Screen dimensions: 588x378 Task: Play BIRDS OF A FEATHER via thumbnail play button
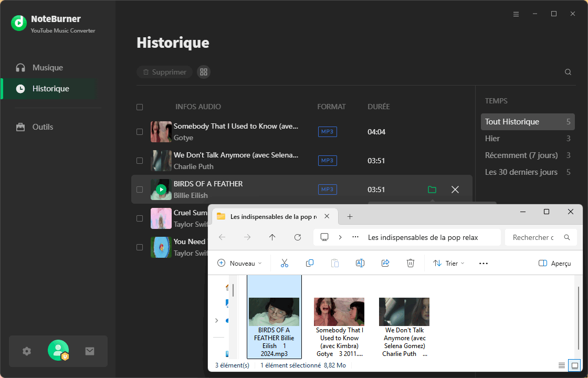[161, 190]
